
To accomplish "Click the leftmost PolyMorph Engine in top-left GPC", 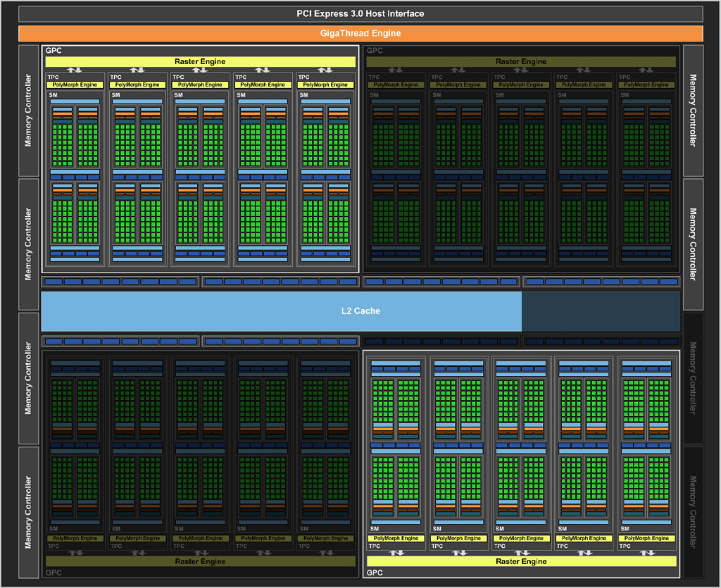I will point(75,85).
